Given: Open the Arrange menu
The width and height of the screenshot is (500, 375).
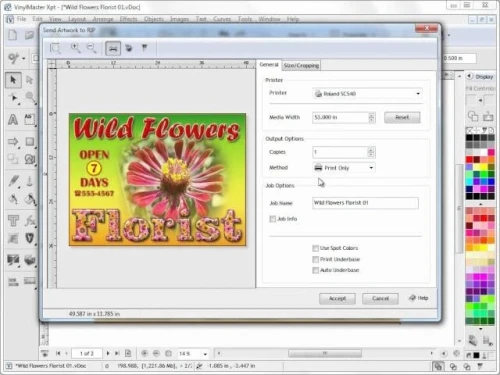Looking at the screenshot, I should [103, 19].
